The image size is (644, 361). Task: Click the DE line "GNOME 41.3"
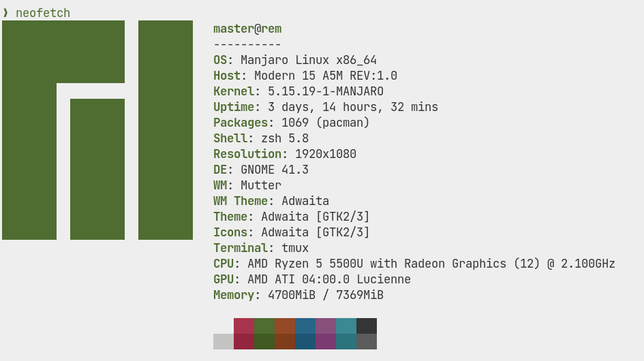[x=261, y=170]
